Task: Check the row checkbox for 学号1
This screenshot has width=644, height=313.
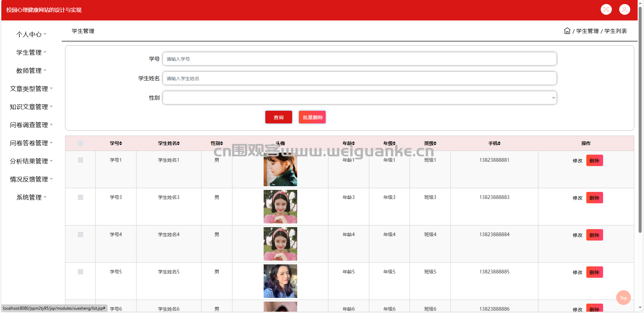Action: (80, 160)
